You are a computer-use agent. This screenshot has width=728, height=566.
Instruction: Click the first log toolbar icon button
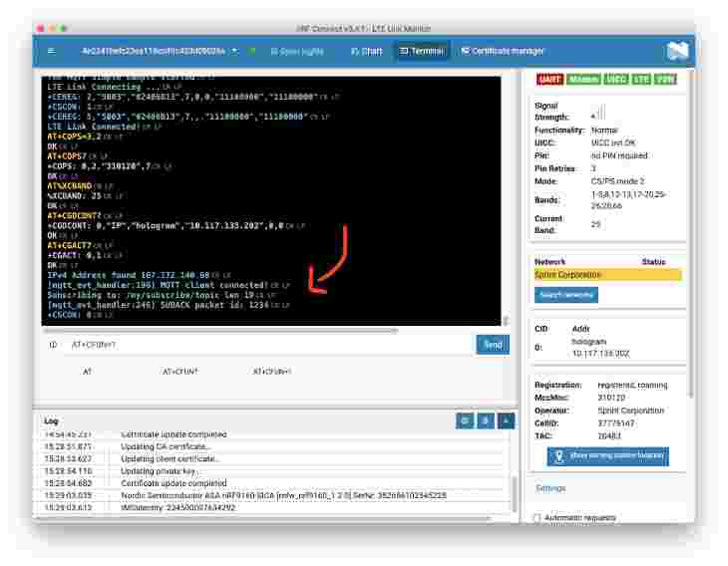[465, 421]
